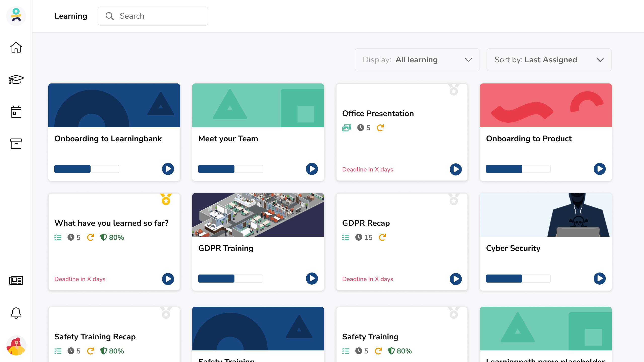Open the calendar icon in sidebar

16,112
